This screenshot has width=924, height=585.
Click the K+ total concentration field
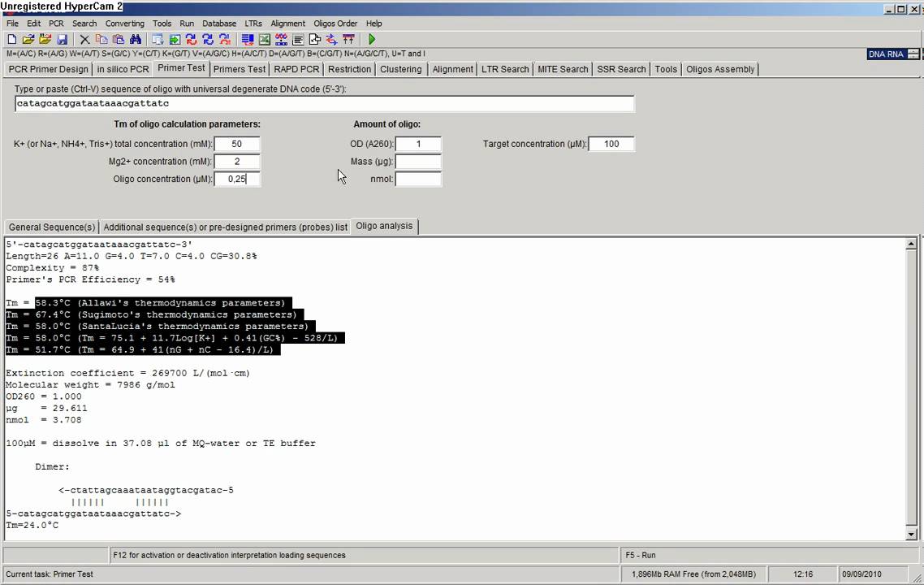pos(237,144)
